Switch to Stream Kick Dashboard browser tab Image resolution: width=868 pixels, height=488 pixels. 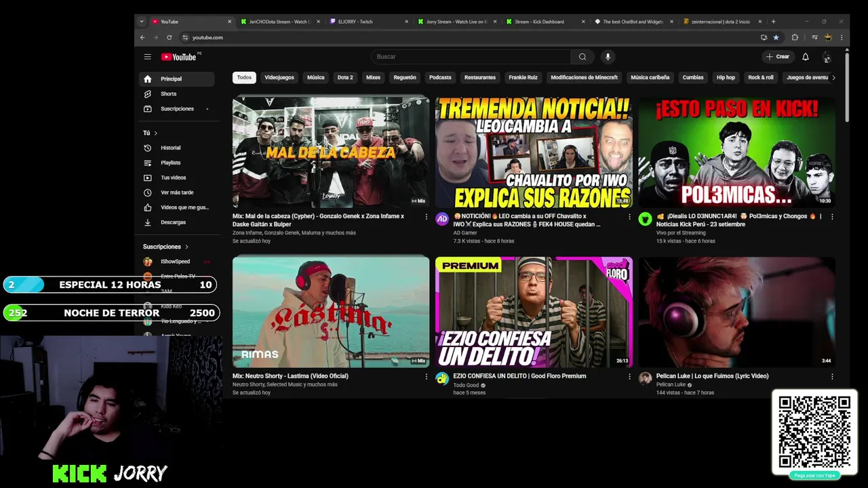545,22
